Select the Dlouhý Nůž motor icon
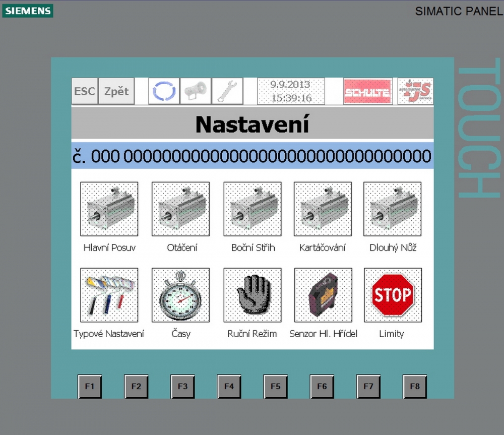 coord(393,209)
